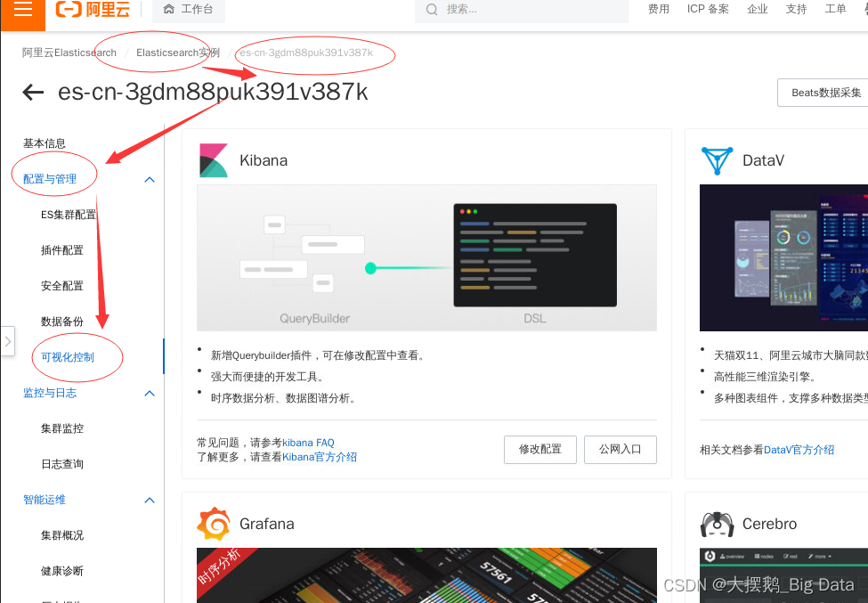868x603 pixels.
Task: Click into the 搜索 search field
Action: pos(522,10)
